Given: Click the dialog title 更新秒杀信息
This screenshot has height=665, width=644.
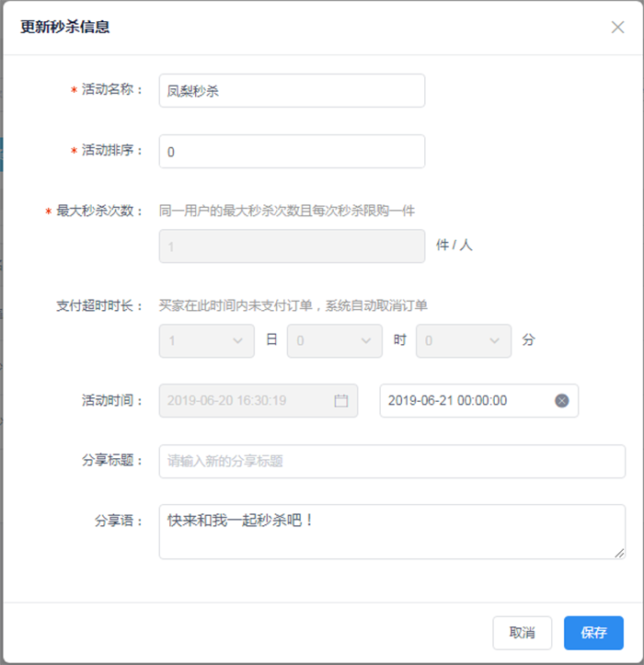Looking at the screenshot, I should tap(65, 28).
